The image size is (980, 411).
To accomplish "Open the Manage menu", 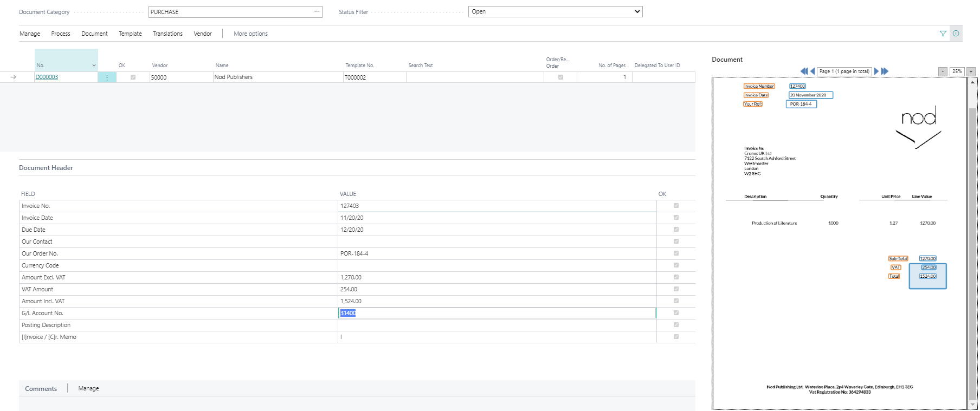I will [x=30, y=34].
